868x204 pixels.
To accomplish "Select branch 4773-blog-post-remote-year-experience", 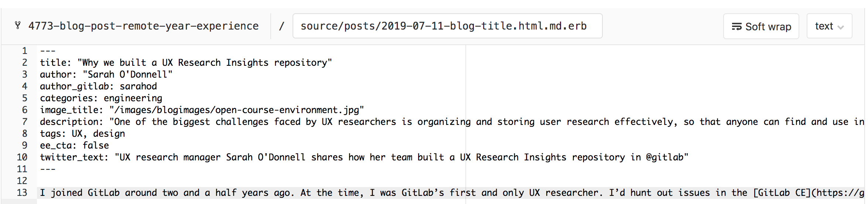I will point(143,26).
